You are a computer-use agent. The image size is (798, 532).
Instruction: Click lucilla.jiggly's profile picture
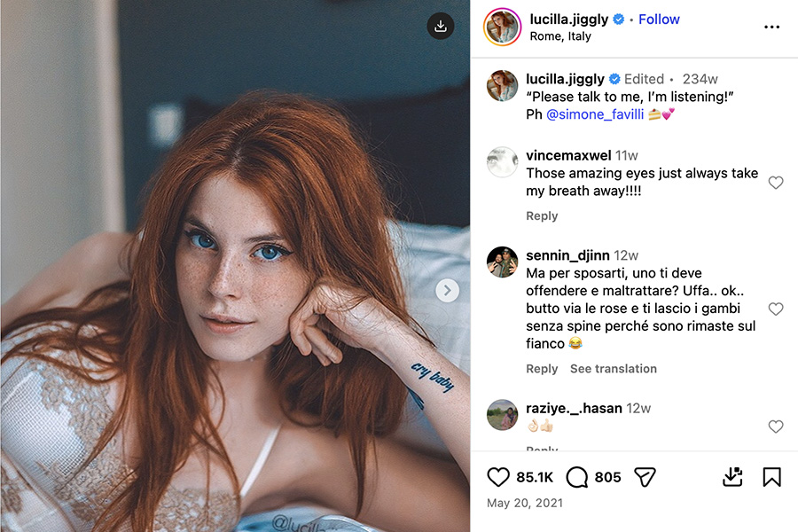click(x=502, y=27)
